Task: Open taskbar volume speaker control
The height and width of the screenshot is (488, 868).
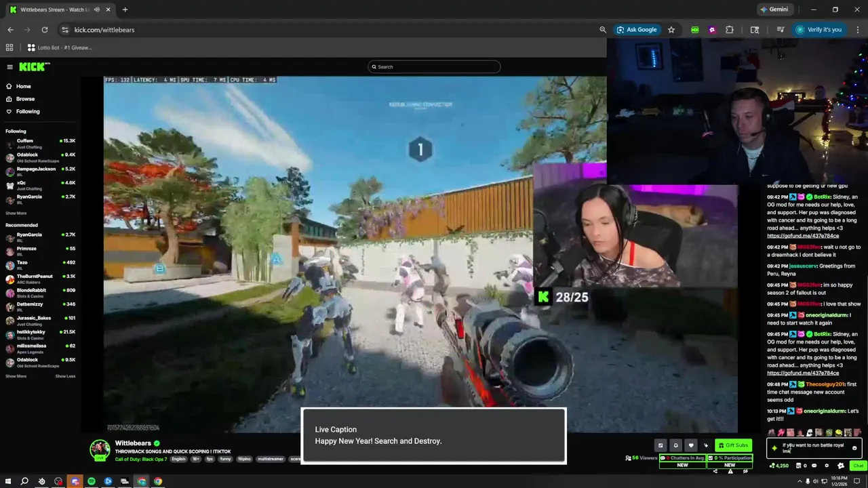Action: tap(816, 481)
